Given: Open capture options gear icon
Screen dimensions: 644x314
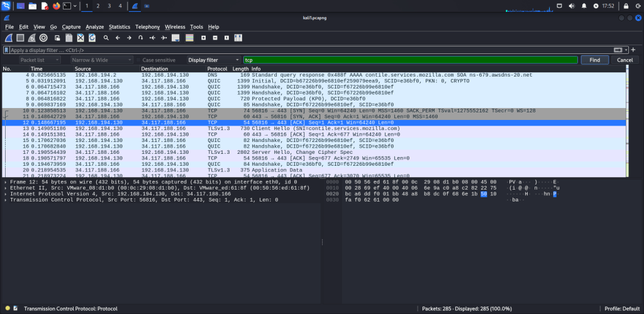Looking at the screenshot, I should pos(43,38).
